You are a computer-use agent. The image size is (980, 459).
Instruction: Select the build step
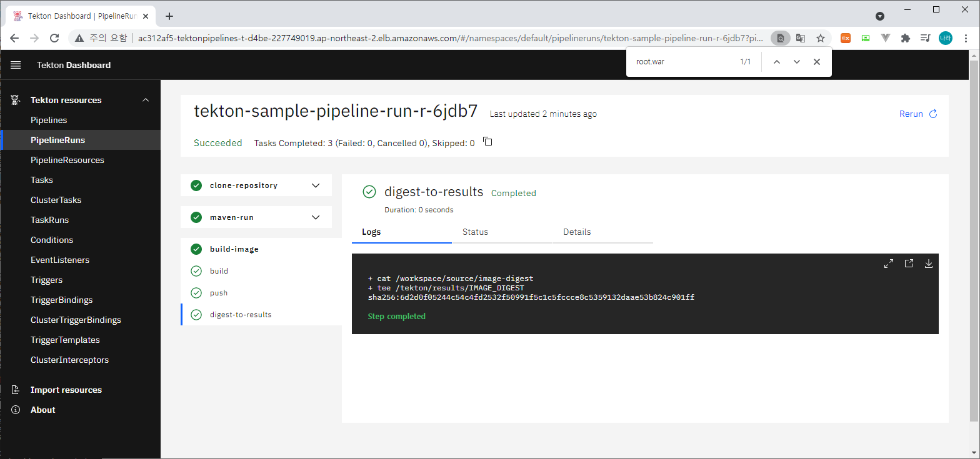coord(261,271)
